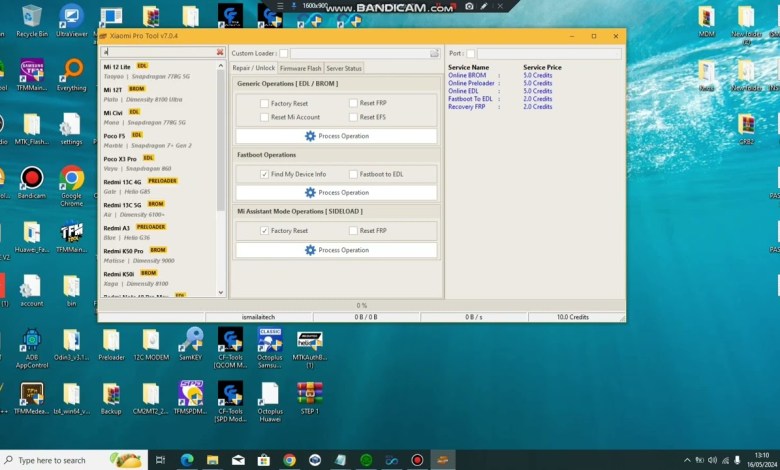Open account file on desktop
This screenshot has width=780, height=470.
[32, 290]
